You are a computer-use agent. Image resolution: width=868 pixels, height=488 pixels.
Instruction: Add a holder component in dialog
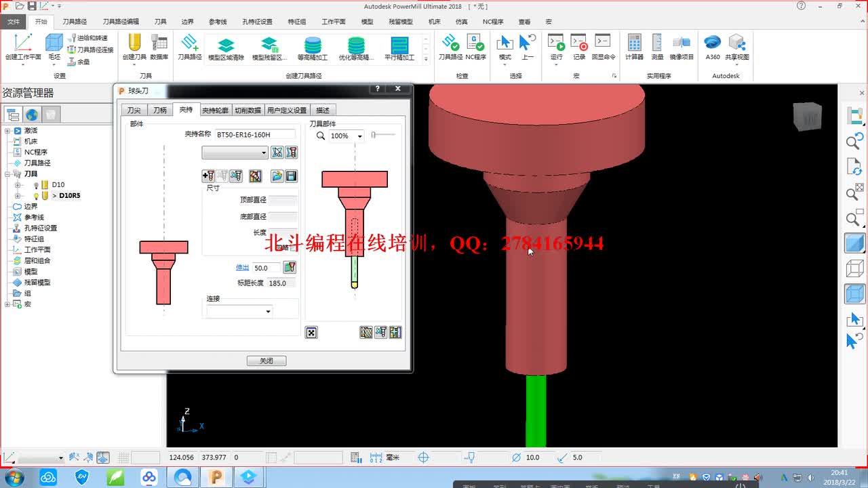208,176
